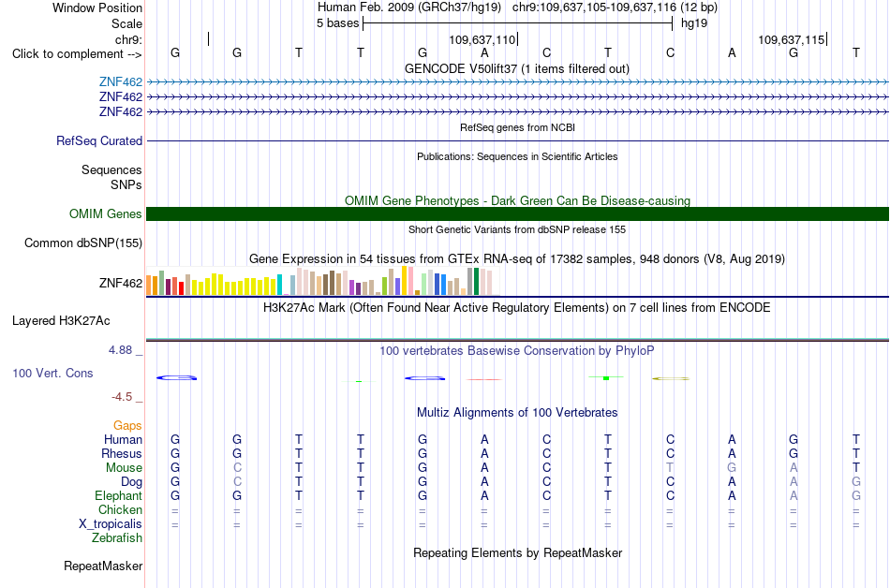This screenshot has width=890, height=588.
Task: Click the Scale label in left column
Action: [x=126, y=23]
